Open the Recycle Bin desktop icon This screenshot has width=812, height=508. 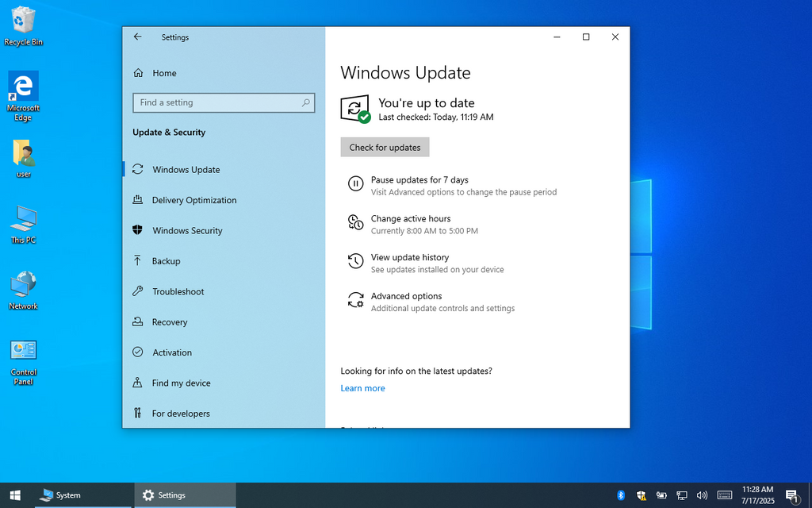pyautogui.click(x=24, y=25)
